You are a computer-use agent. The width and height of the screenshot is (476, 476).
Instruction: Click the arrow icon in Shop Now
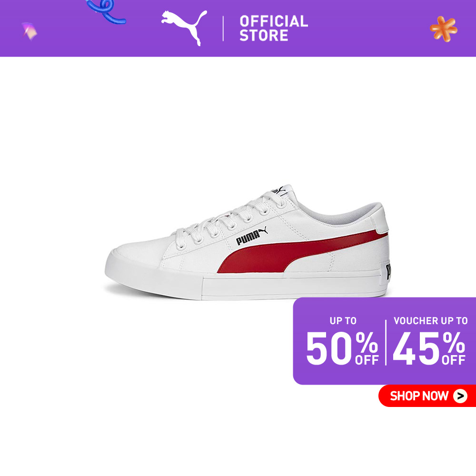[460, 396]
